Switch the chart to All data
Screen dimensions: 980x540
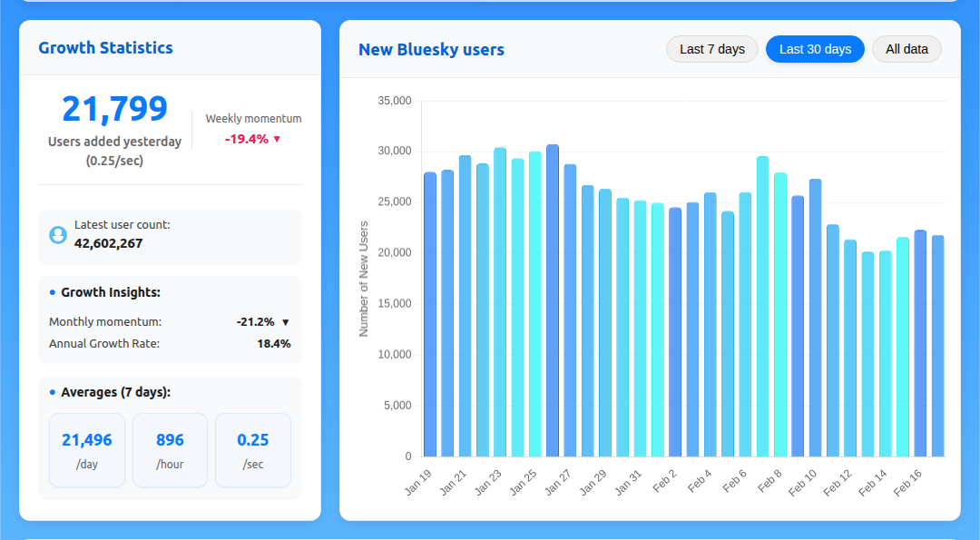click(x=906, y=49)
